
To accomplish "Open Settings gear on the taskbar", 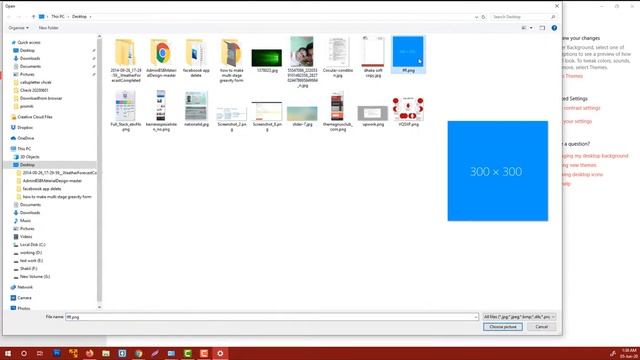I will click(x=220, y=353).
